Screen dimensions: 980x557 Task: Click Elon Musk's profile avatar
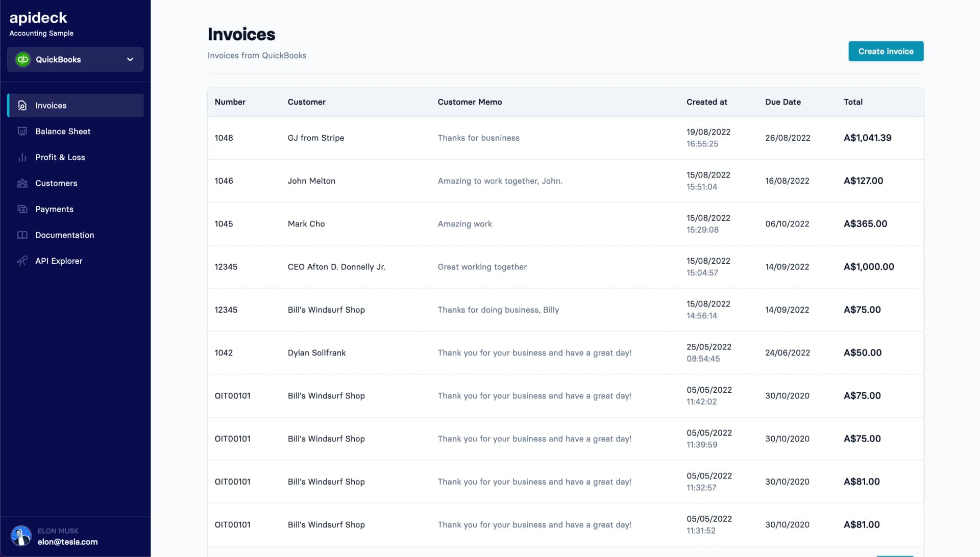click(x=21, y=536)
